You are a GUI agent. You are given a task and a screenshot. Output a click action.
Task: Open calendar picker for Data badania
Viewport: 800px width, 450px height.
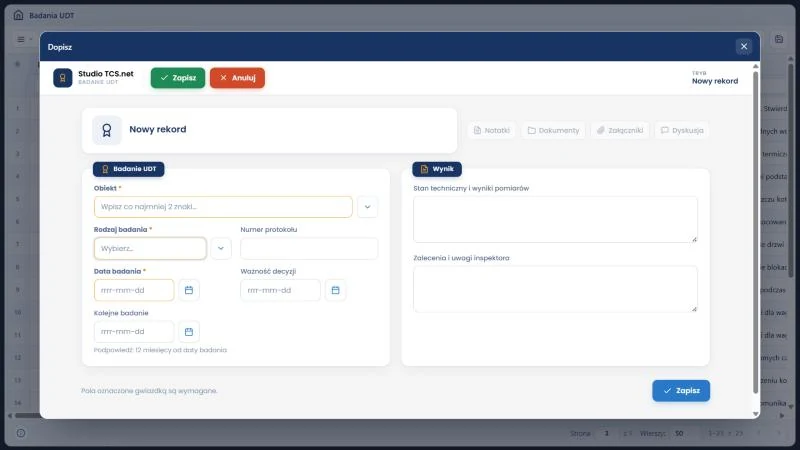click(x=189, y=290)
